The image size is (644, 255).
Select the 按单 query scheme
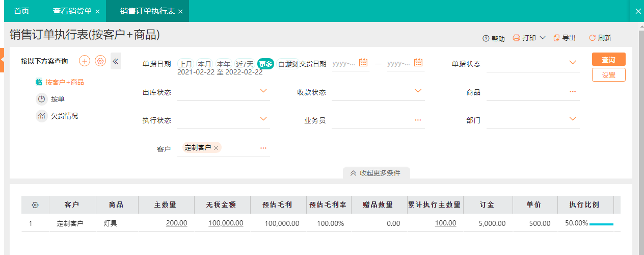58,99
